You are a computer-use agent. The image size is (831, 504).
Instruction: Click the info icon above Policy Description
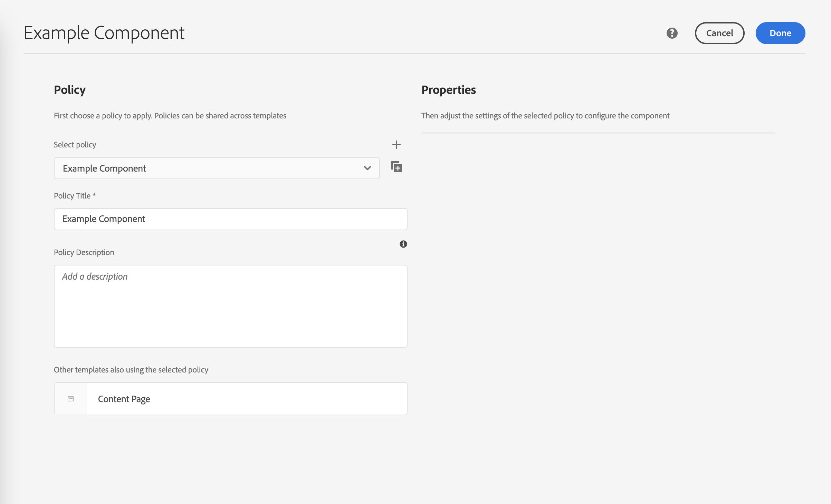[403, 244]
